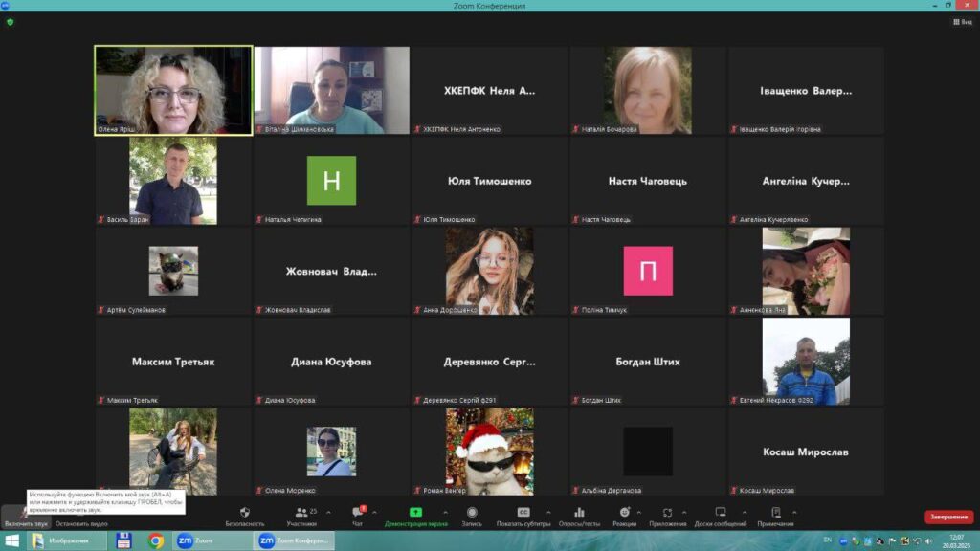Toggle Показать субтитры captions
This screenshot has height=551, width=980.
pos(523,517)
